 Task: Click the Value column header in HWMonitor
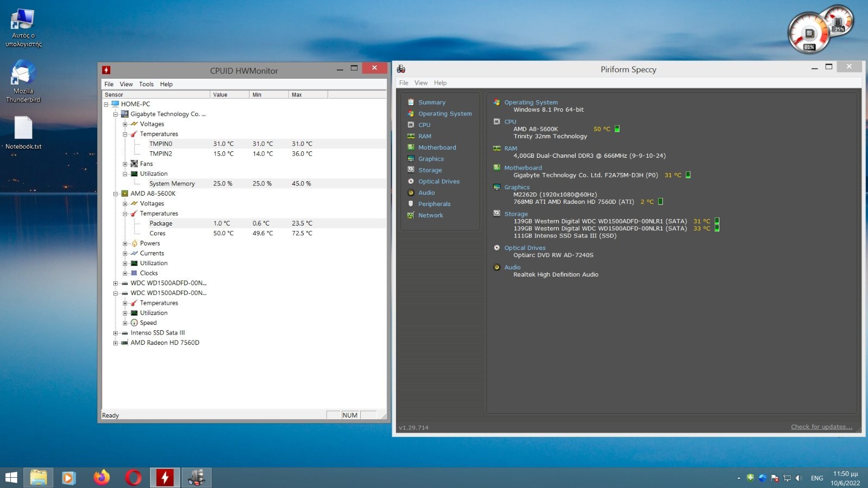click(230, 94)
